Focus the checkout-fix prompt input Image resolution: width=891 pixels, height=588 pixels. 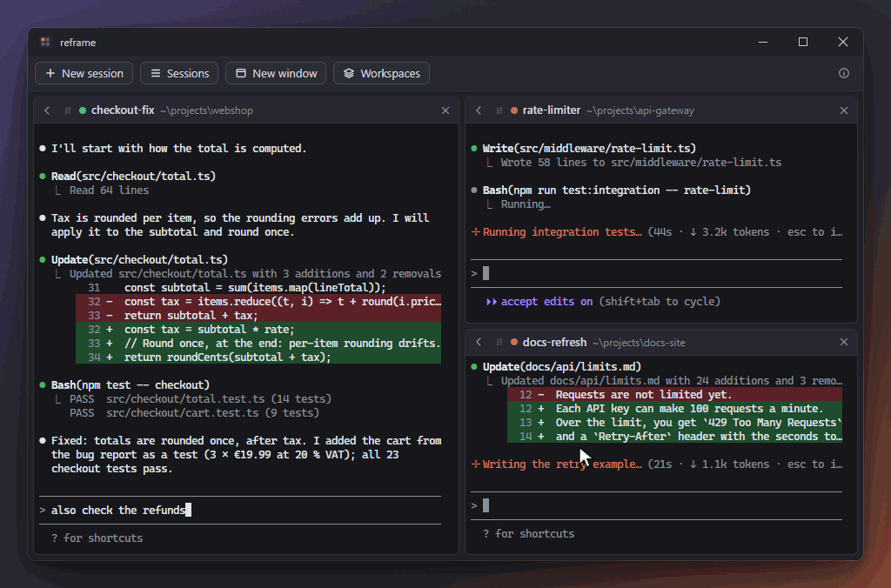click(x=240, y=511)
